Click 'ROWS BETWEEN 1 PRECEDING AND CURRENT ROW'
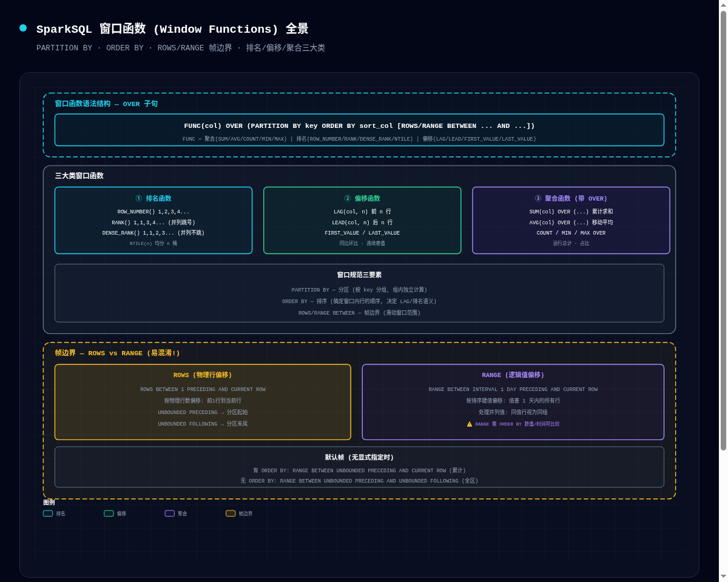728x582 pixels. pos(203,390)
